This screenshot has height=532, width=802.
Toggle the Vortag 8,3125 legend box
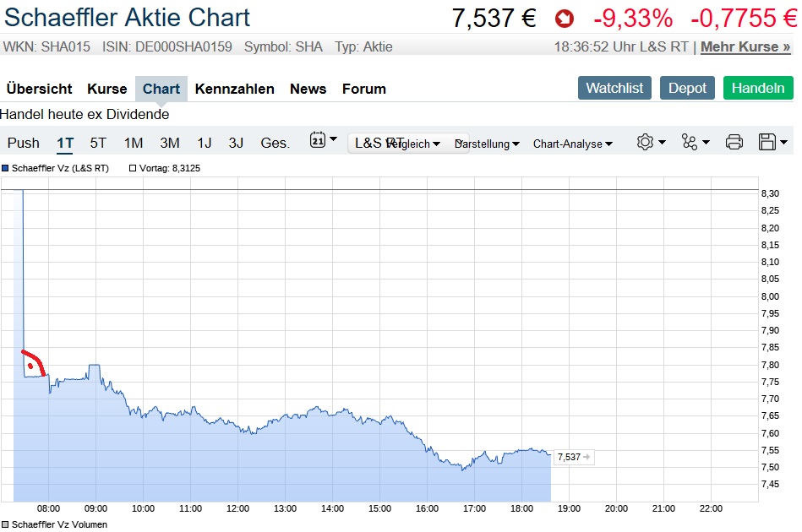(133, 168)
